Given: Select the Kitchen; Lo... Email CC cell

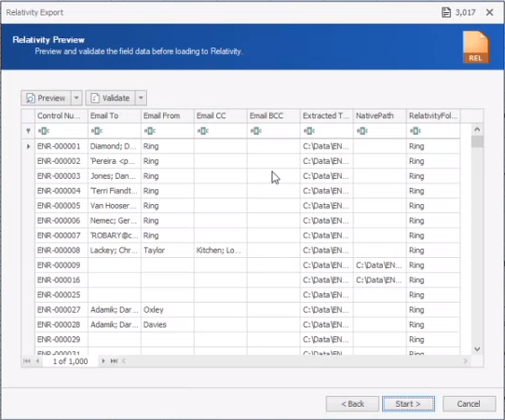Looking at the screenshot, I should [x=221, y=251].
